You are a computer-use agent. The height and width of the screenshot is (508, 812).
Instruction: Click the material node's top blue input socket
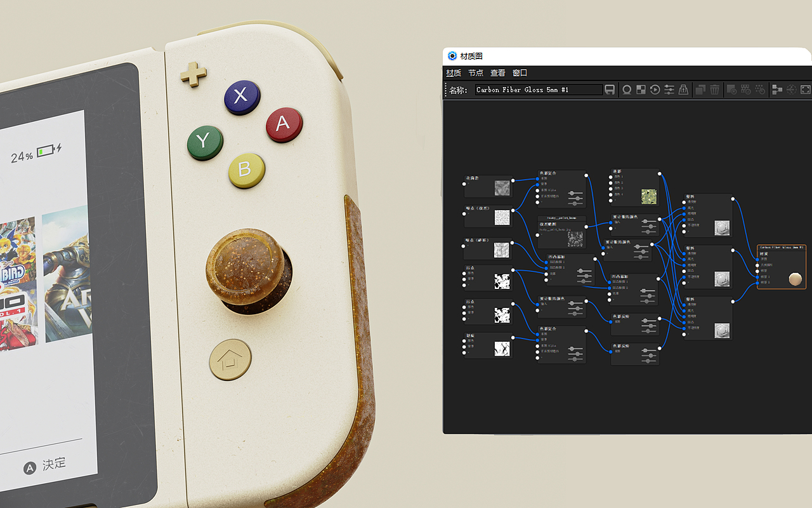click(x=758, y=259)
